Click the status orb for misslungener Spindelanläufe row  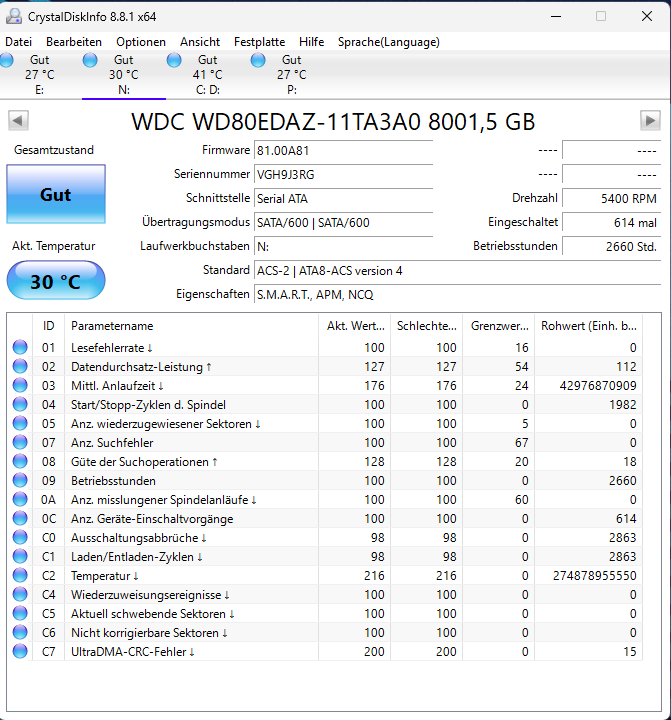coord(20,499)
